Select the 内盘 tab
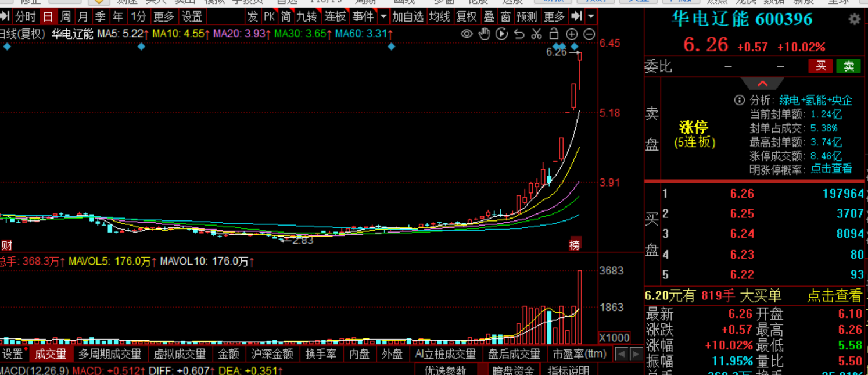 (x=360, y=353)
